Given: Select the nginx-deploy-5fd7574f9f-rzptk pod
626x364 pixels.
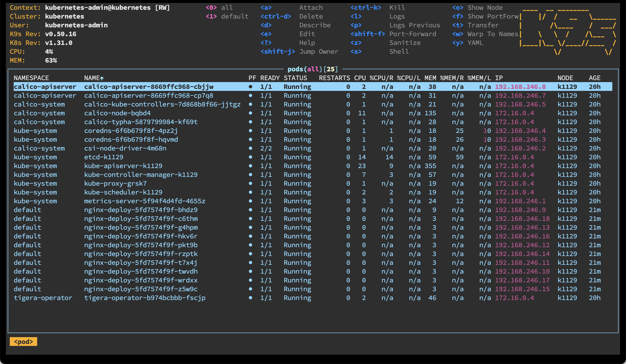Looking at the screenshot, I should coord(141,254).
